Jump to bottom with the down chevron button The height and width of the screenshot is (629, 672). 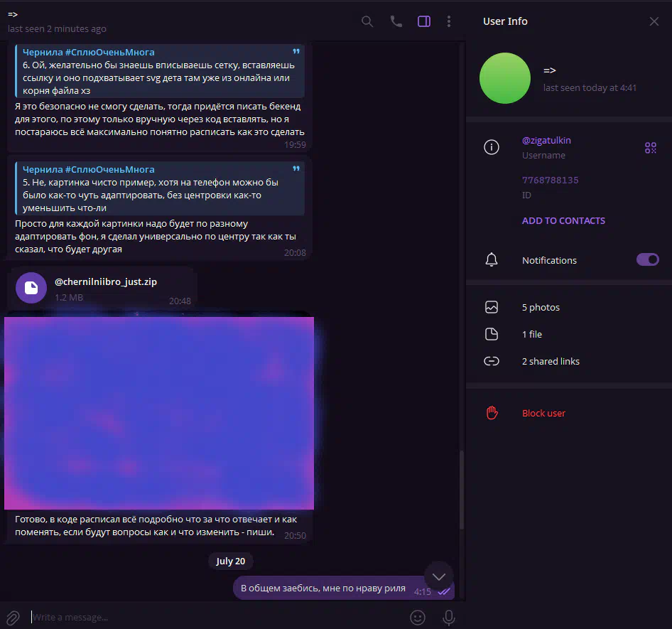click(438, 576)
